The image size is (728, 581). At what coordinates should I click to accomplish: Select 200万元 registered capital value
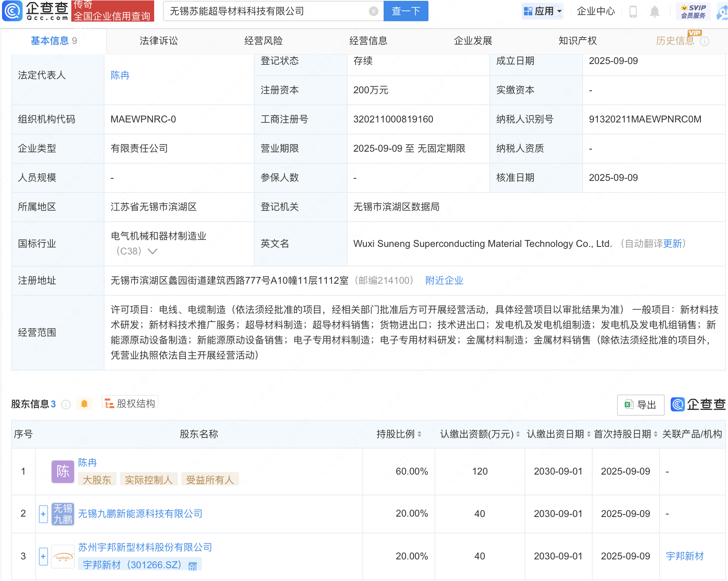[371, 90]
